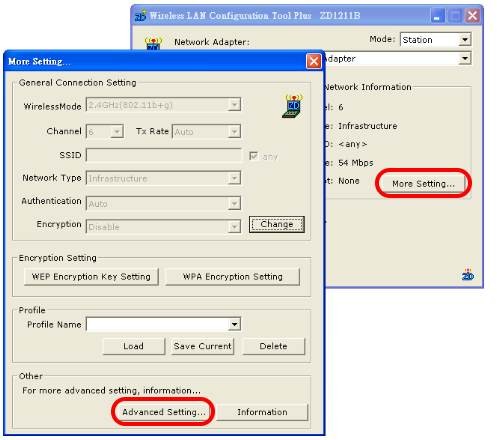
Task: Open the Tx Rate dropdown
Action: tap(235, 131)
